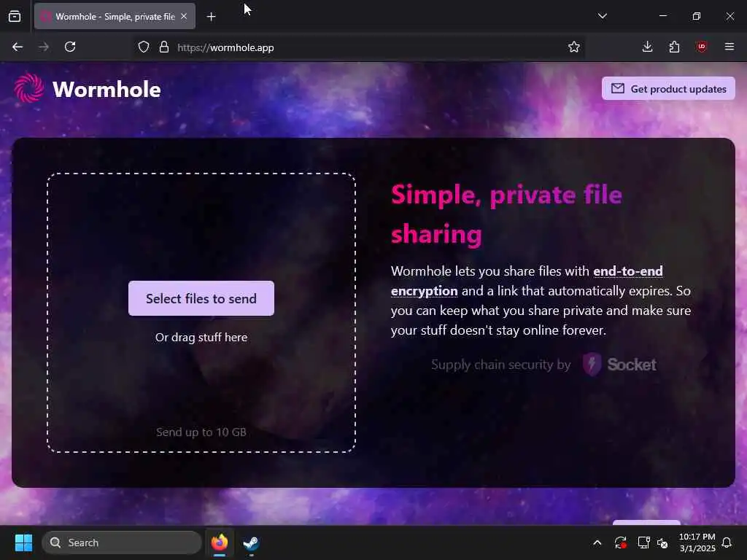Screen dimensions: 747x560
Task: Click the sync update tray icon
Action: (620, 542)
